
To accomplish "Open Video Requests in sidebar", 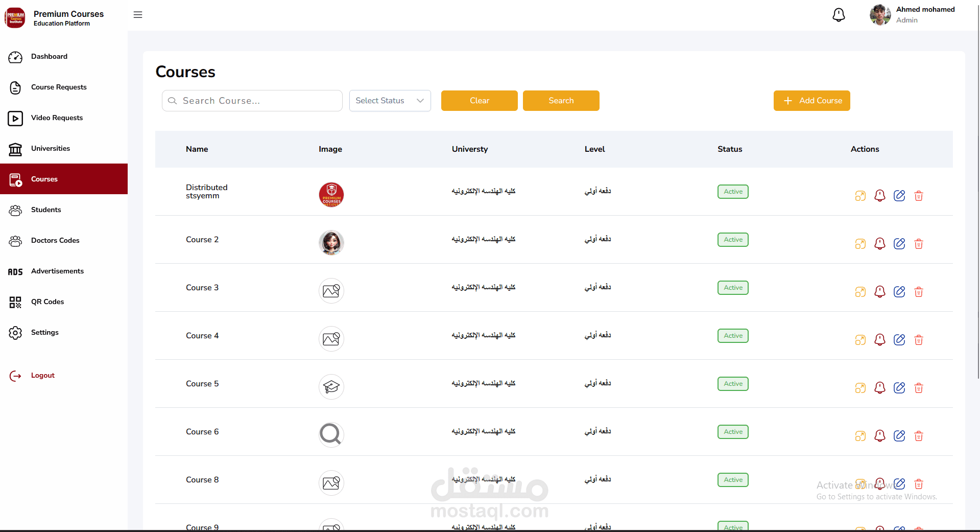I will (x=64, y=118).
